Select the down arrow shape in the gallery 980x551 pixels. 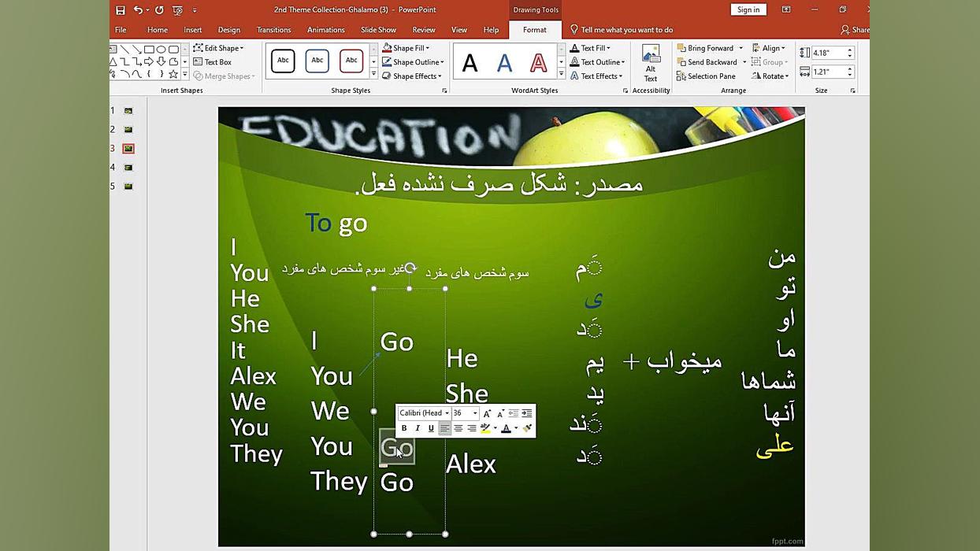pyautogui.click(x=161, y=61)
